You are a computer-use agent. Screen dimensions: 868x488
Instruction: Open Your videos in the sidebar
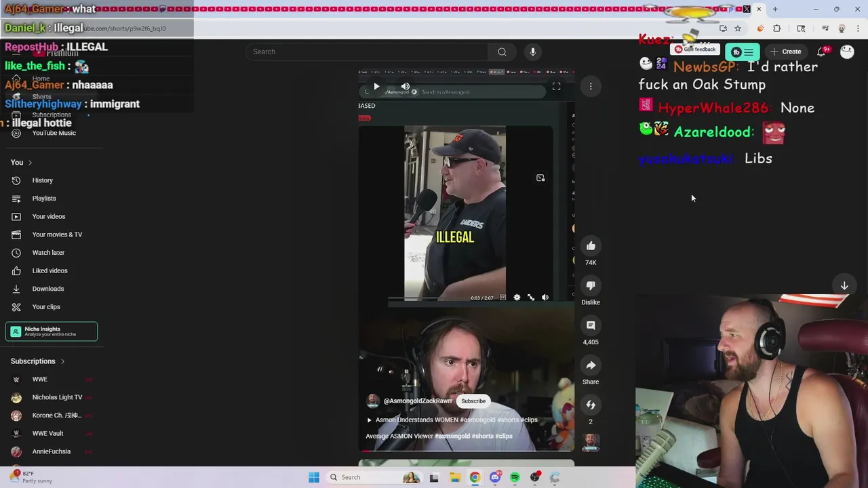[x=53, y=216]
